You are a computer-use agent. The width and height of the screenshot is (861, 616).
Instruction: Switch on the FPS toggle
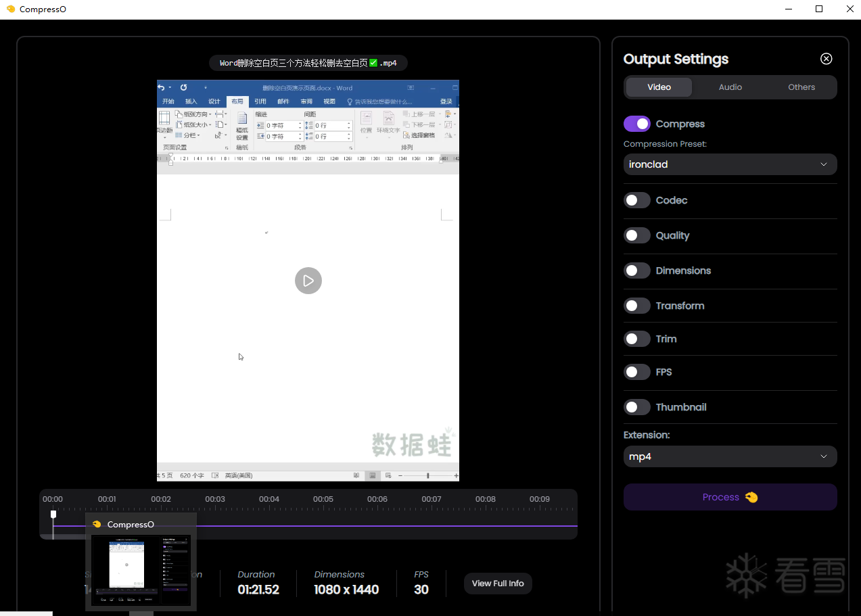tap(636, 372)
